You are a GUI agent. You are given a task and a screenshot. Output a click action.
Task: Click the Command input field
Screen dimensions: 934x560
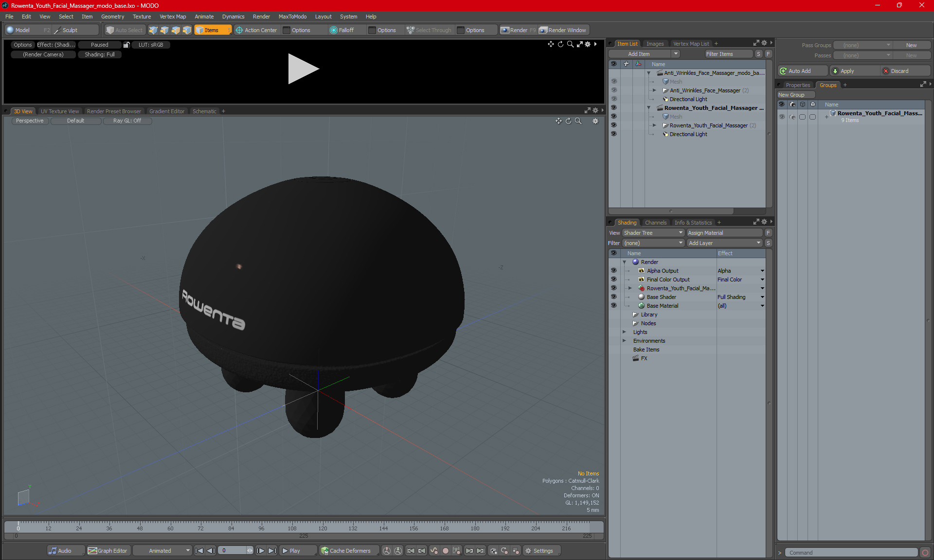pos(851,553)
